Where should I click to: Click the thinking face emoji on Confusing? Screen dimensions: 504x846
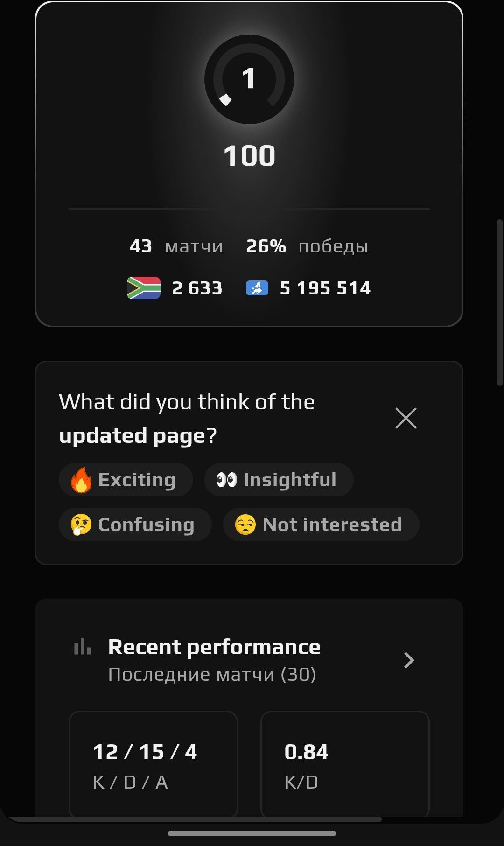[x=81, y=524]
